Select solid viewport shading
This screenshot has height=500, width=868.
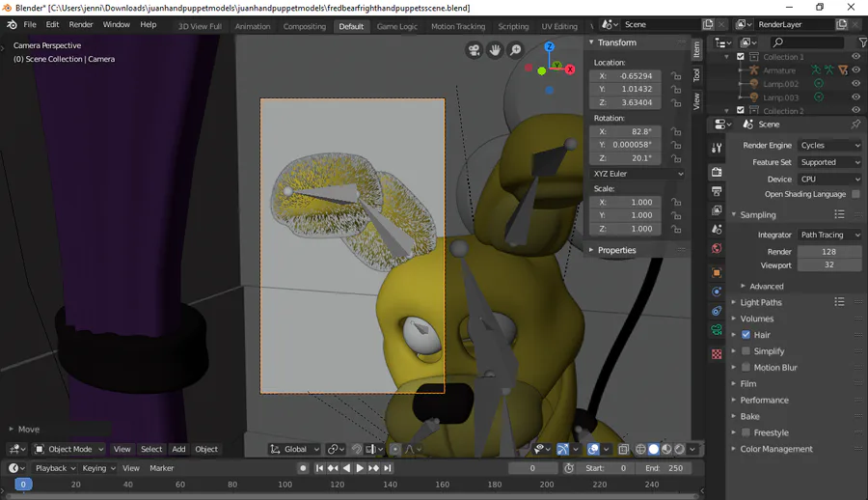coord(653,449)
